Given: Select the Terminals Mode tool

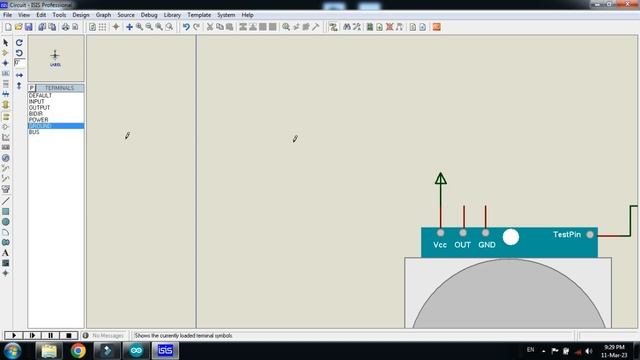Looking at the screenshot, I should 5,117.
